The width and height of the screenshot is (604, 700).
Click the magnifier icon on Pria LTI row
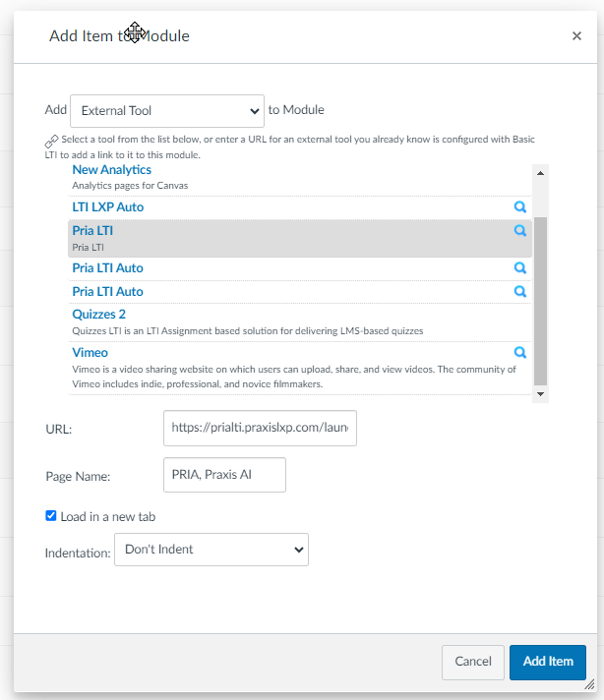click(520, 230)
